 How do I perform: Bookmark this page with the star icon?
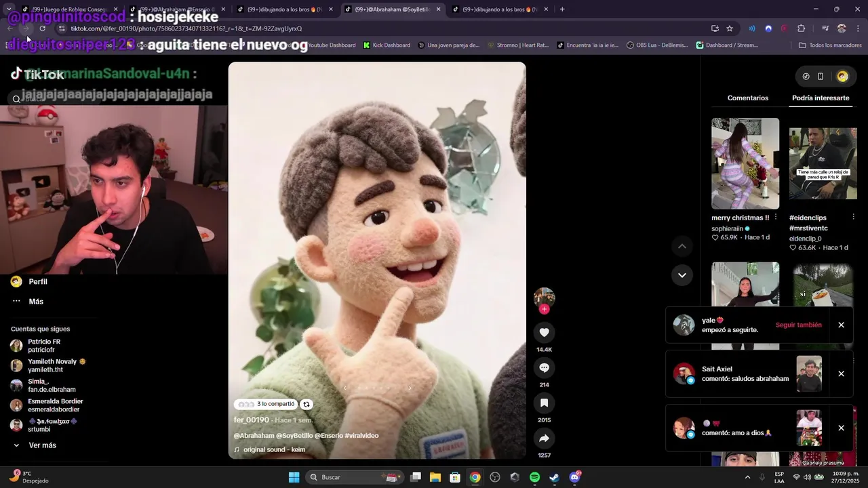click(x=730, y=28)
